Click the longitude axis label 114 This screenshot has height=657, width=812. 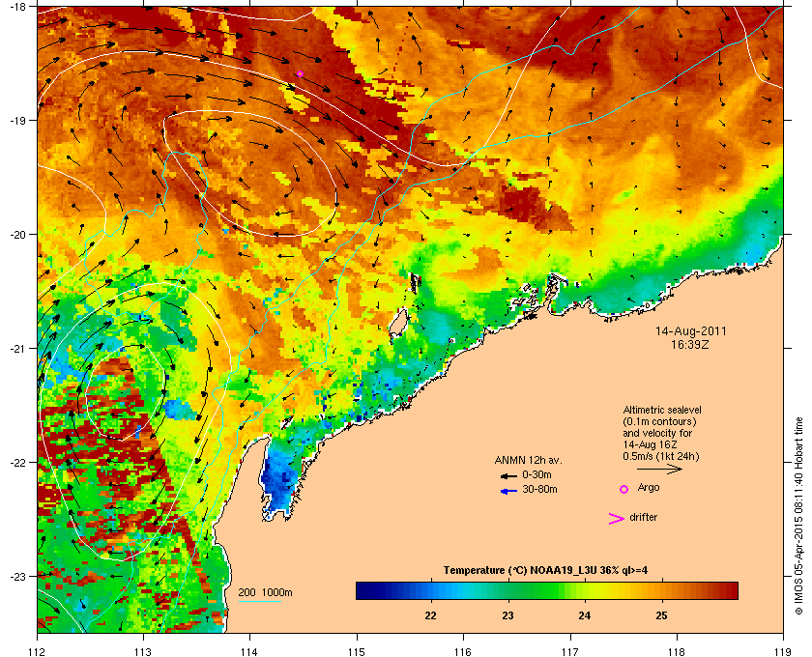click(249, 652)
